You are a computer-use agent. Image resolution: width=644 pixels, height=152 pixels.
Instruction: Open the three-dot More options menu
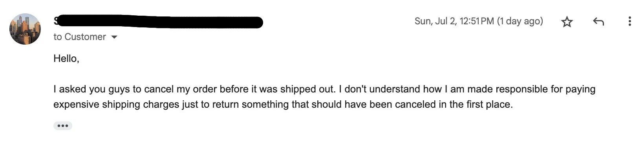coord(630,22)
